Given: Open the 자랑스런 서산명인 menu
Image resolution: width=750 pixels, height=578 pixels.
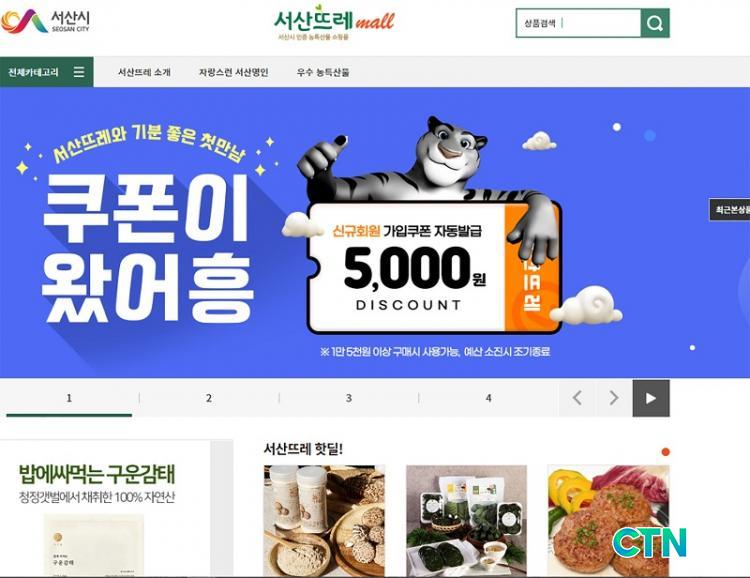Looking at the screenshot, I should [233, 72].
